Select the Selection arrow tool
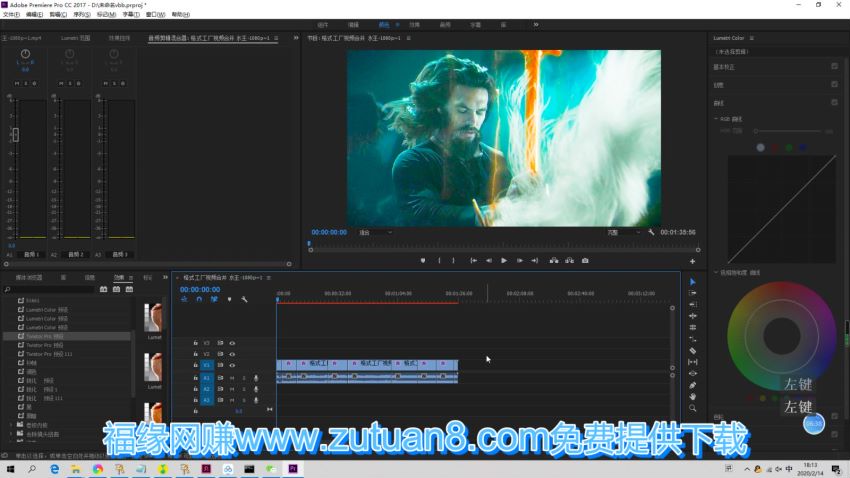Screen dimensions: 850x478 tap(693, 282)
